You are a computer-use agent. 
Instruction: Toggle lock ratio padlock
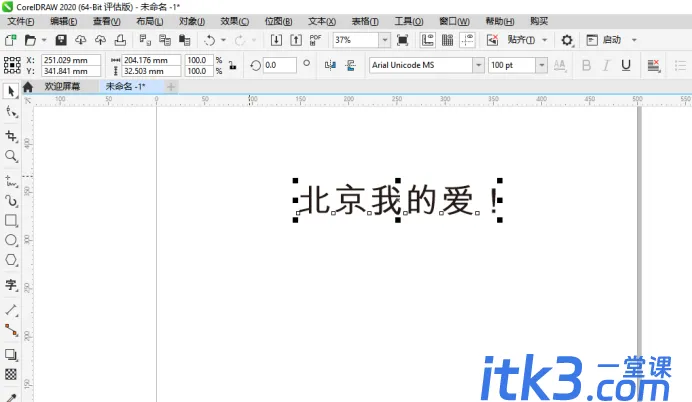coord(232,65)
